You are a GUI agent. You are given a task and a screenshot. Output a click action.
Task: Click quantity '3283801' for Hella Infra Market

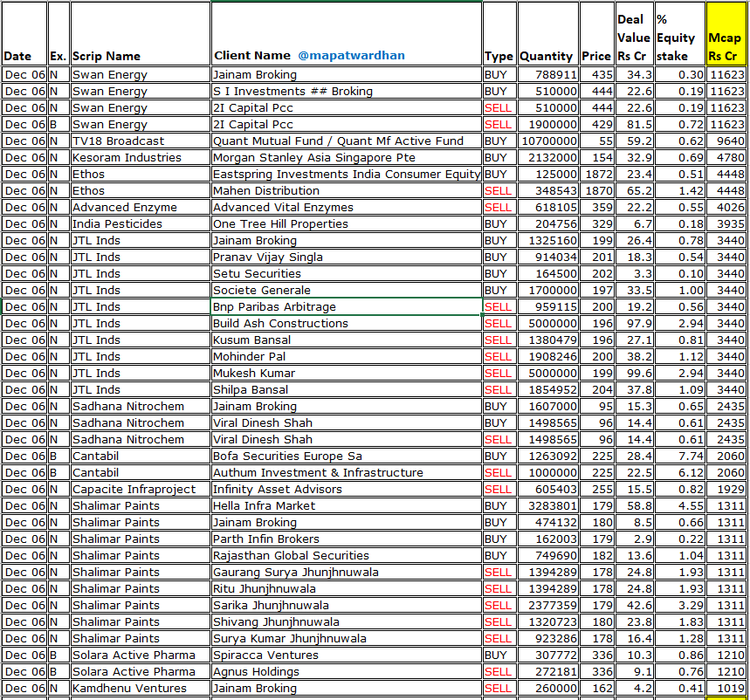tap(548, 505)
